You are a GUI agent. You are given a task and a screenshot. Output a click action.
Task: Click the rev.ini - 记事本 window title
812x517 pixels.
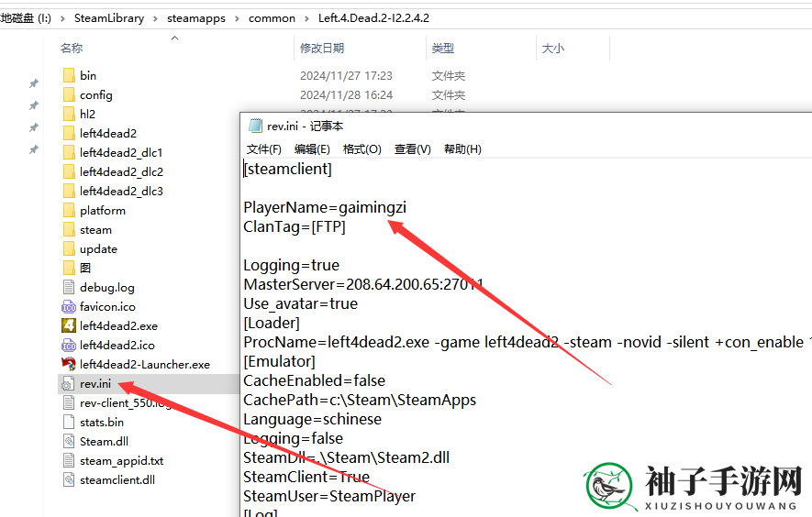point(305,126)
